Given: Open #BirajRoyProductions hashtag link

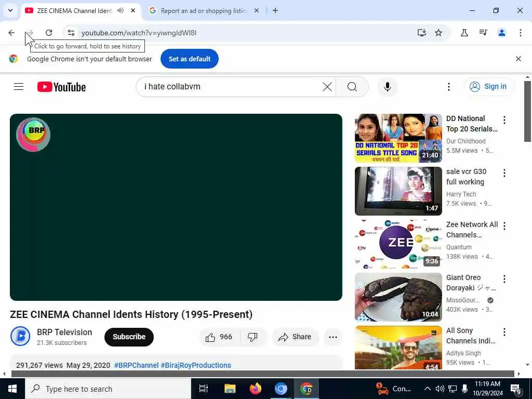Looking at the screenshot, I should pyautogui.click(x=196, y=365).
